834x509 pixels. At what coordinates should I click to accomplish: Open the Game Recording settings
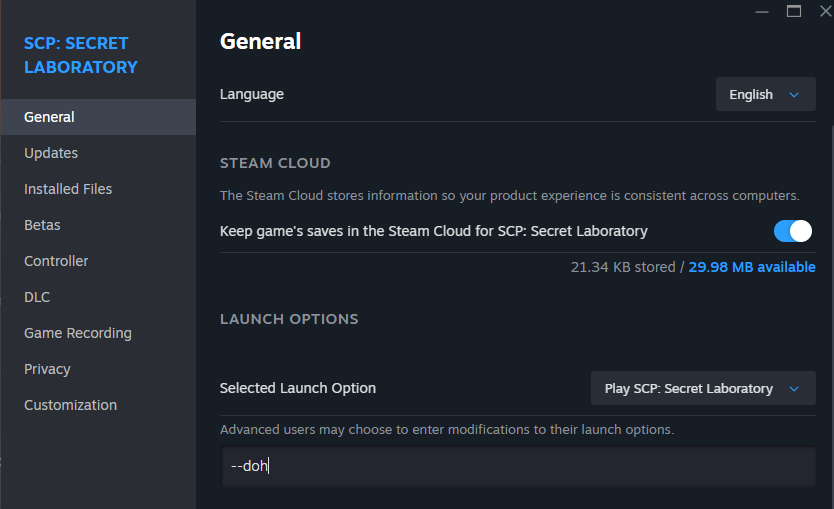pyautogui.click(x=78, y=333)
